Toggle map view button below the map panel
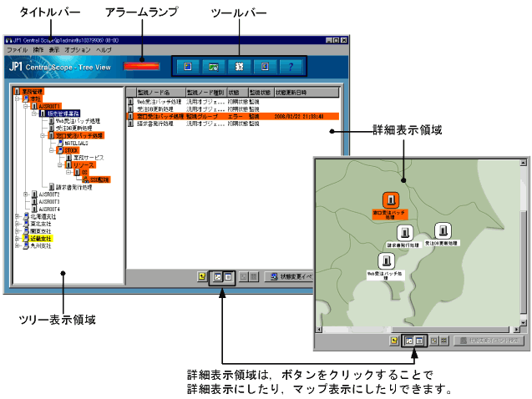Viewport: 532px width, 399px height. (x=409, y=341)
